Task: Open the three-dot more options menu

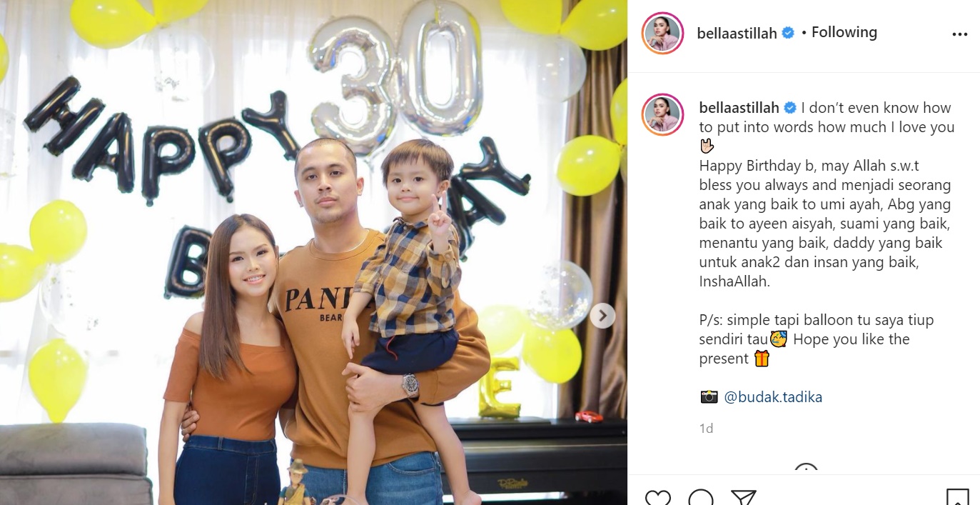Action: [959, 34]
